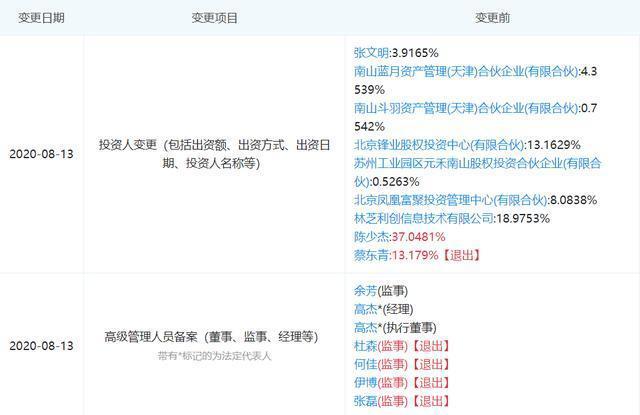Select percentage 3.9165%
Viewport: 640px width, 415px height.
click(x=415, y=53)
